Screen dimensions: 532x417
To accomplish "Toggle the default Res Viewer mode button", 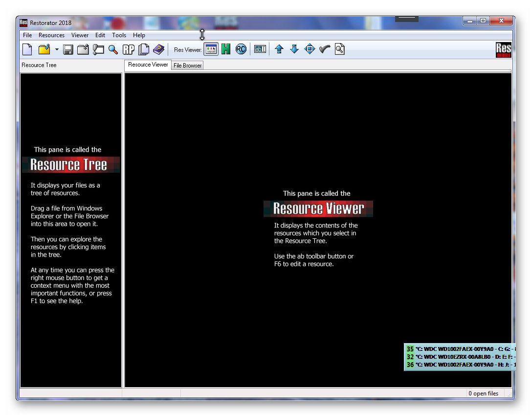I will (211, 49).
